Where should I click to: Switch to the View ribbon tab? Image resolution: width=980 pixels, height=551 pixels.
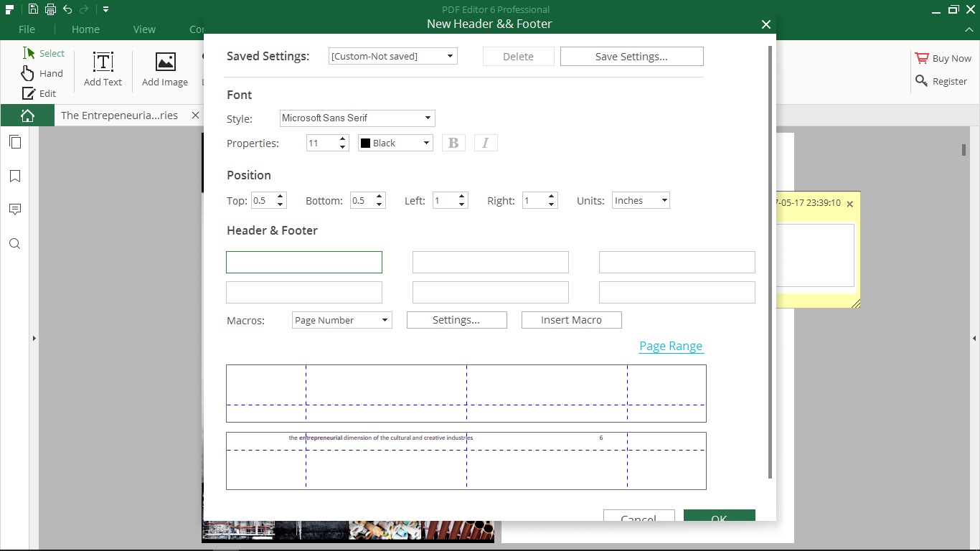[x=143, y=29]
